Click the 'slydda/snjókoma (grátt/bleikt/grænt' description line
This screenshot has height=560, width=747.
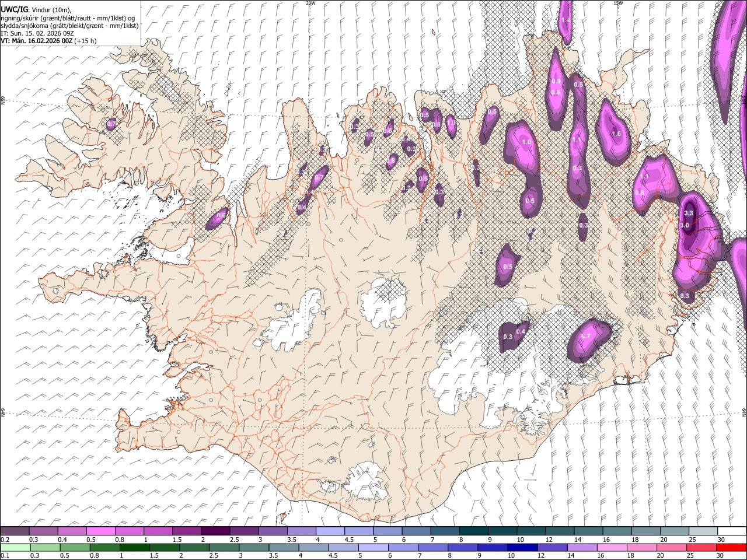coord(69,26)
